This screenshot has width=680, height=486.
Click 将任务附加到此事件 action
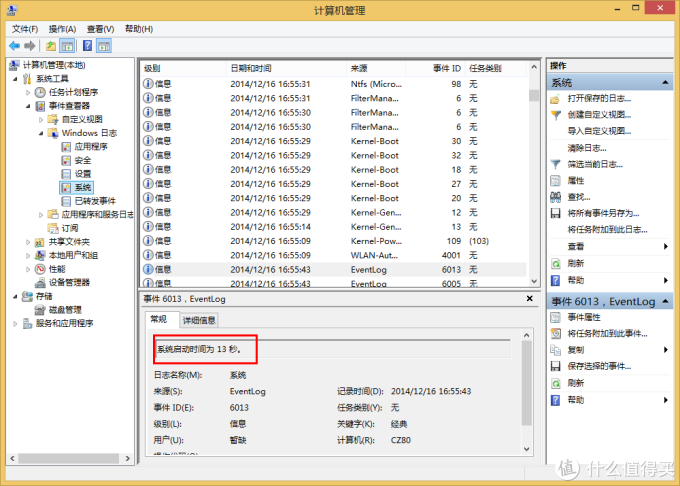[607, 333]
